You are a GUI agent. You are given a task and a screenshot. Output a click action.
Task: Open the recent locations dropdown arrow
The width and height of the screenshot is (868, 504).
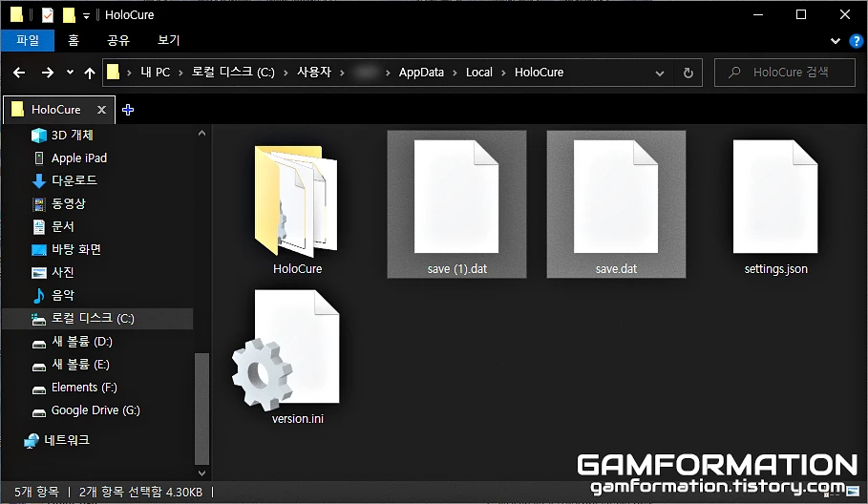coord(70,72)
